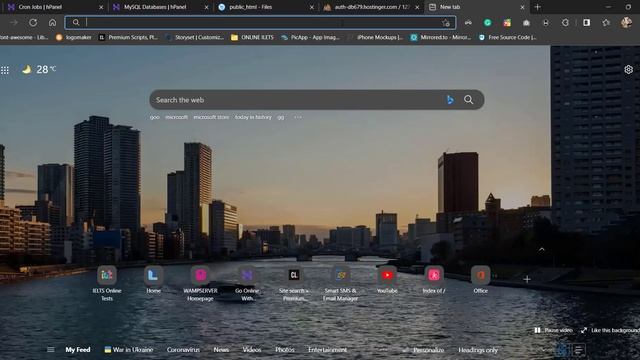Reload the page with the refresh icon
Screen dimensions: 640x360
33,23
